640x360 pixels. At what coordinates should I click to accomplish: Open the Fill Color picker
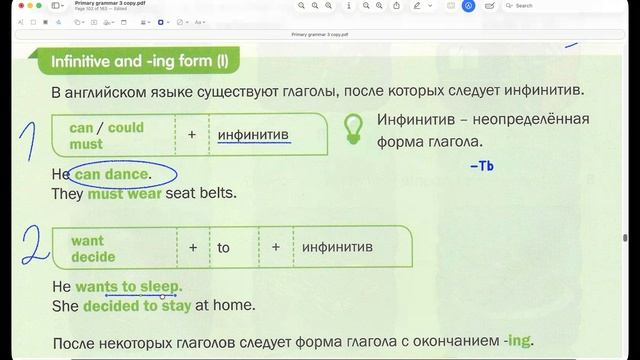182,22
